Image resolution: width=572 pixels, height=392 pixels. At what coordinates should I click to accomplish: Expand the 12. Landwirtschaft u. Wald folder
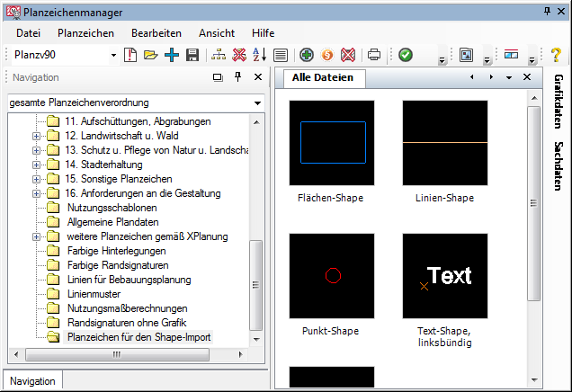point(37,136)
